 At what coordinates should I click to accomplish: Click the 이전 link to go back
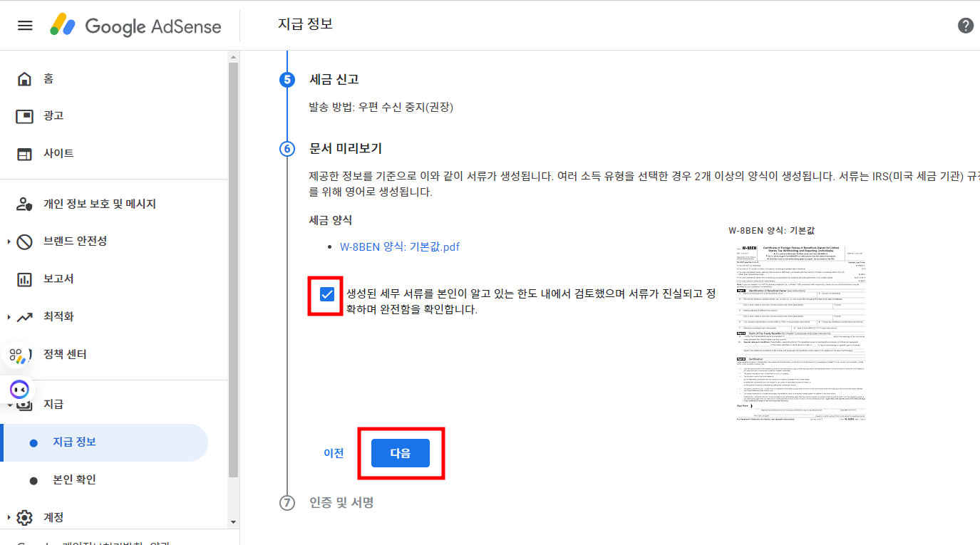pos(333,452)
